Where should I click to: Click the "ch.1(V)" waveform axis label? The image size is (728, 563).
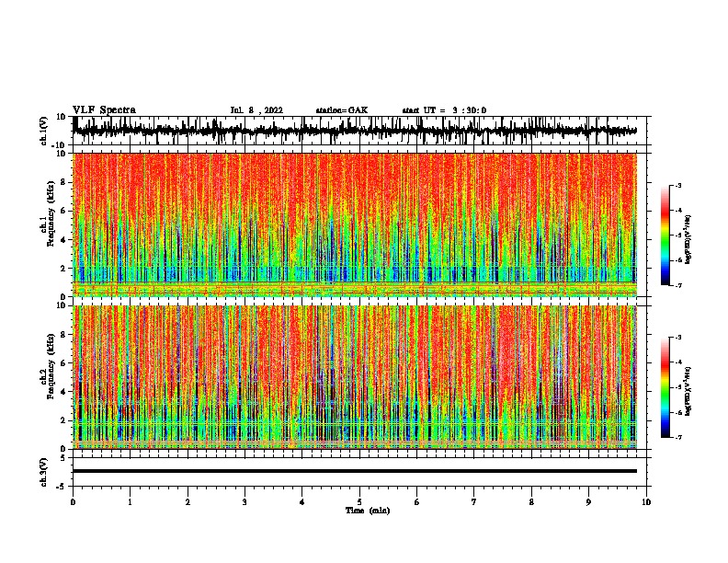(44, 131)
